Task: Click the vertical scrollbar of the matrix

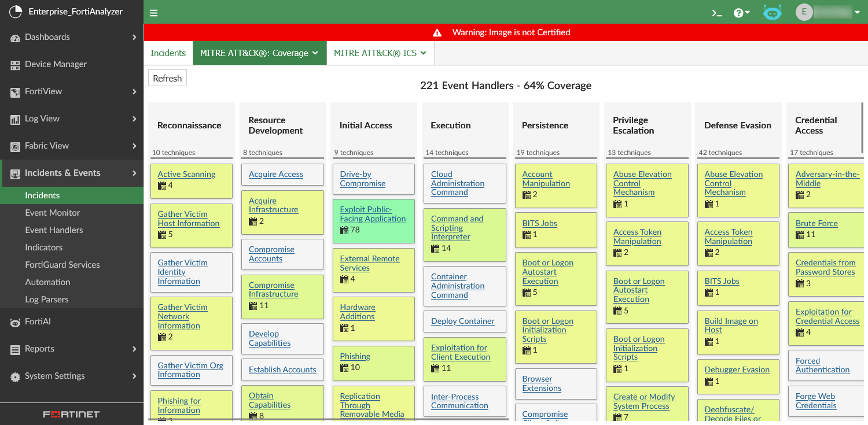Action: coord(862,127)
